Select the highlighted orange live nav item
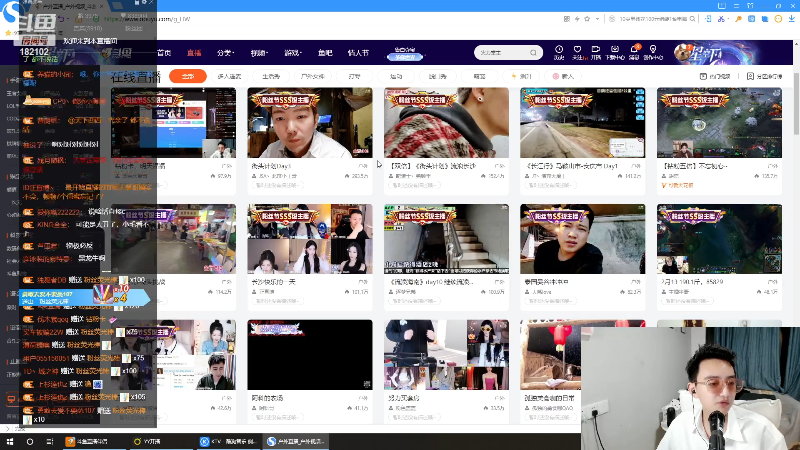Viewport: 800px width, 450px height. 194,53
